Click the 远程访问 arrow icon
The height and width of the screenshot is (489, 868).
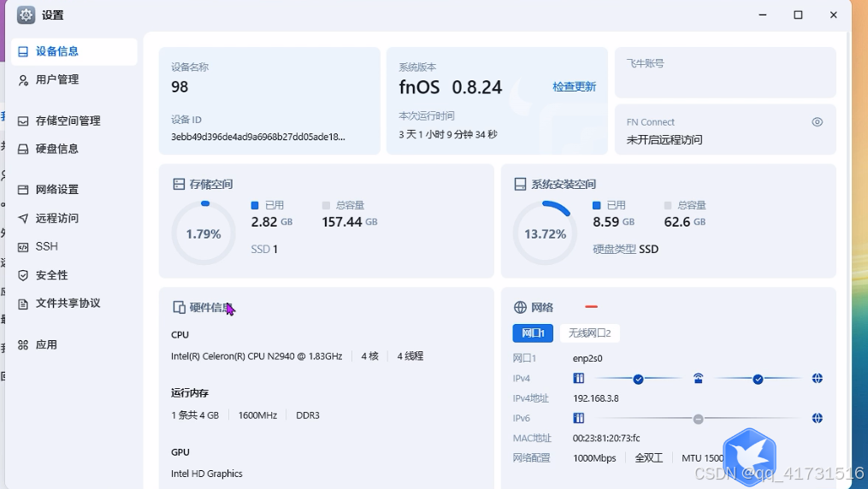coord(23,219)
